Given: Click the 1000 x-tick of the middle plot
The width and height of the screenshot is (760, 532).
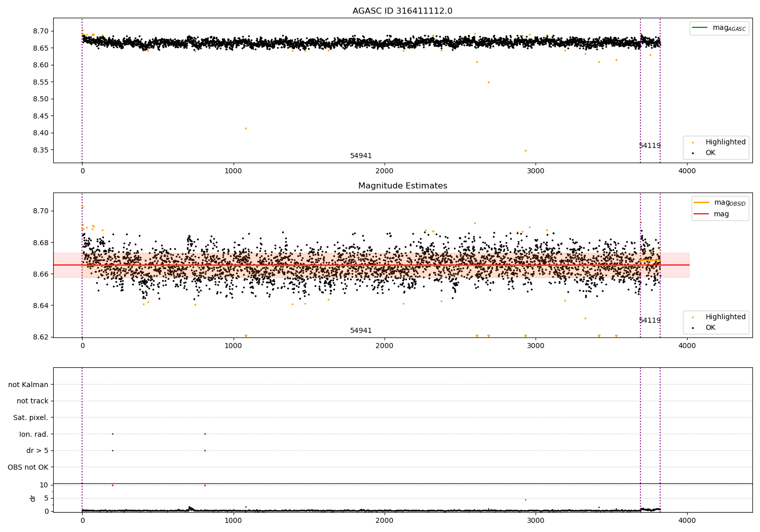Looking at the screenshot, I should click(234, 346).
